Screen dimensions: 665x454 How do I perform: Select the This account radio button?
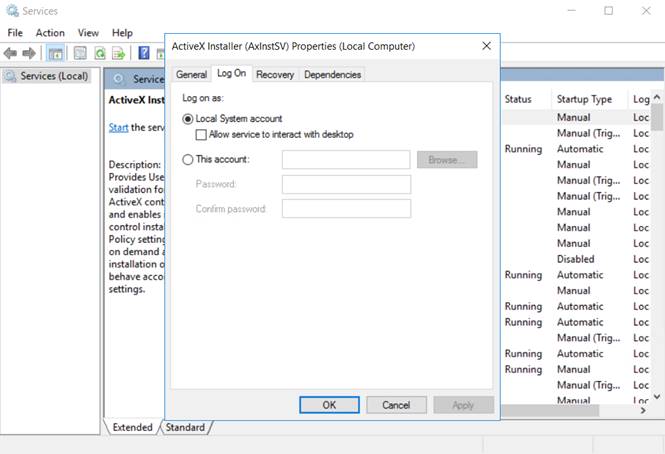(x=187, y=160)
